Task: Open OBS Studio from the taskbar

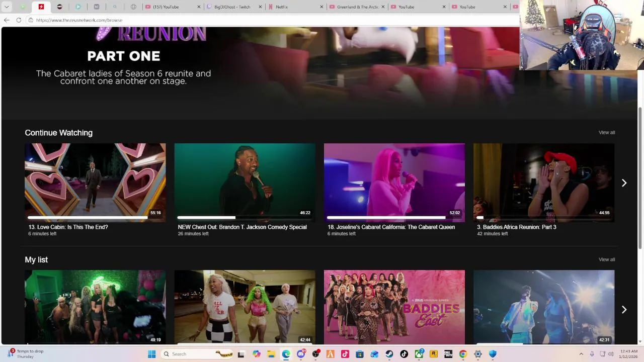Action: click(x=316, y=354)
